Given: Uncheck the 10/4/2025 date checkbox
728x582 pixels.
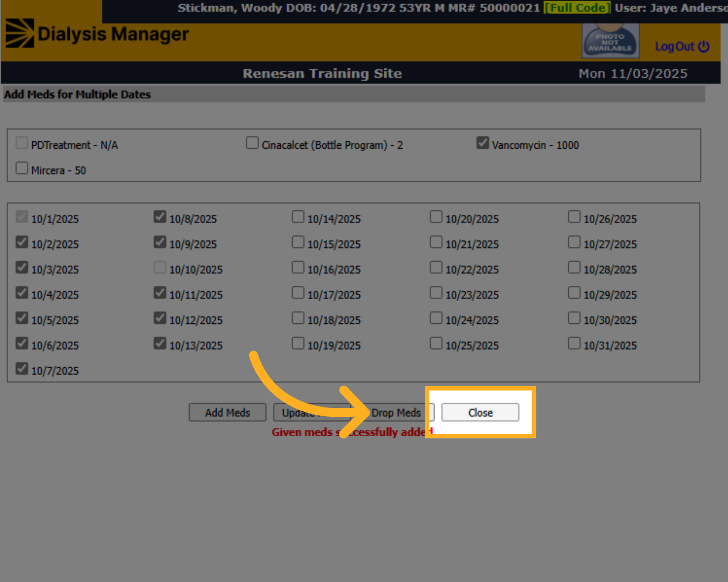Looking at the screenshot, I should click(x=22, y=293).
